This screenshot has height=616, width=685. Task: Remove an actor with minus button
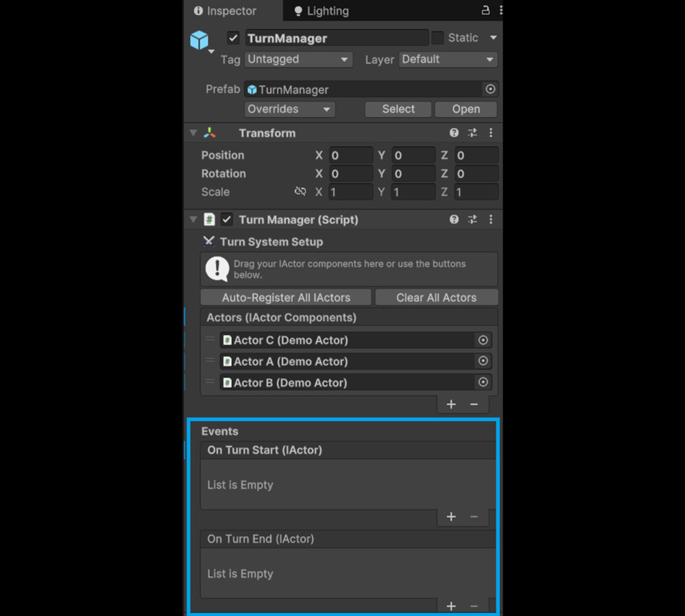click(x=474, y=405)
